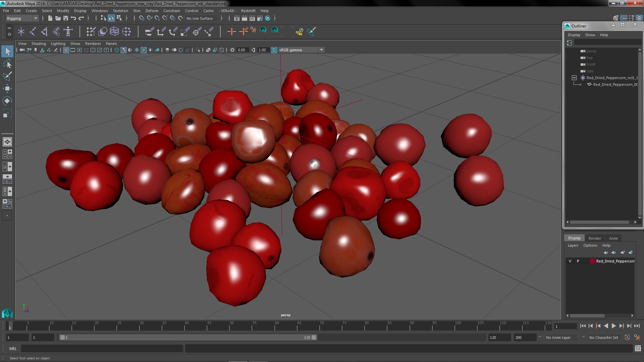Open the Redshift menu

point(248,11)
